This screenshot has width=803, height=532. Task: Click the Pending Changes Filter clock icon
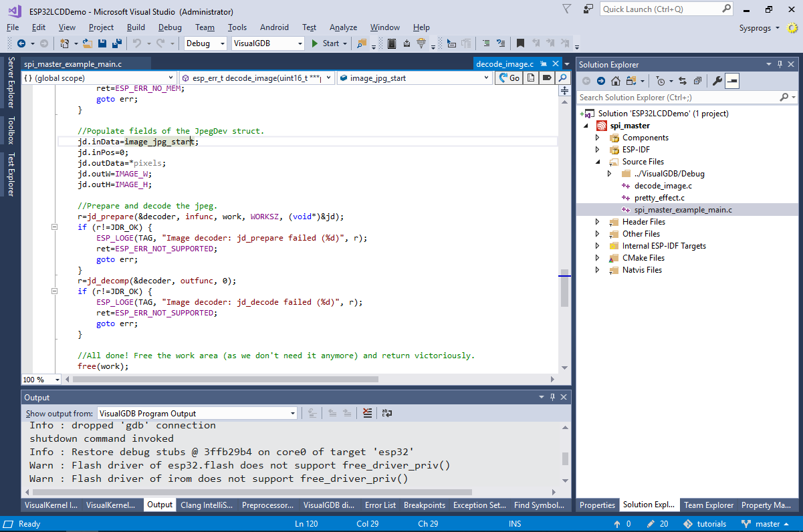point(662,81)
